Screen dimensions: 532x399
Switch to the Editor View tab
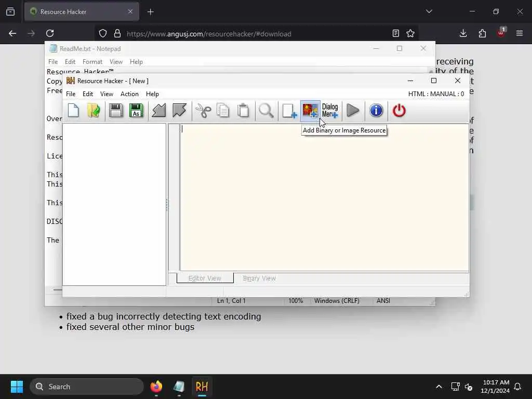pyautogui.click(x=205, y=278)
